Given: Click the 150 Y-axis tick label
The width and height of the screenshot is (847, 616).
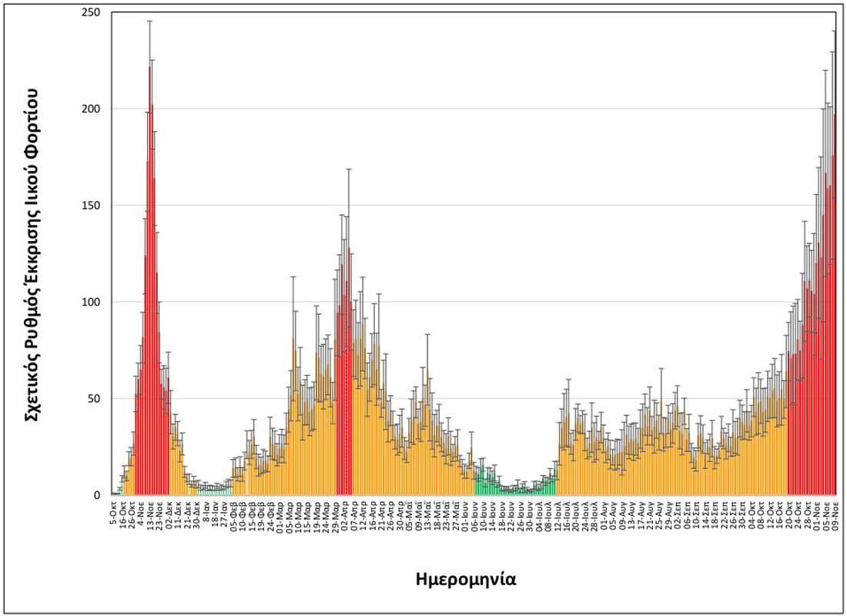Looking at the screenshot, I should (92, 206).
